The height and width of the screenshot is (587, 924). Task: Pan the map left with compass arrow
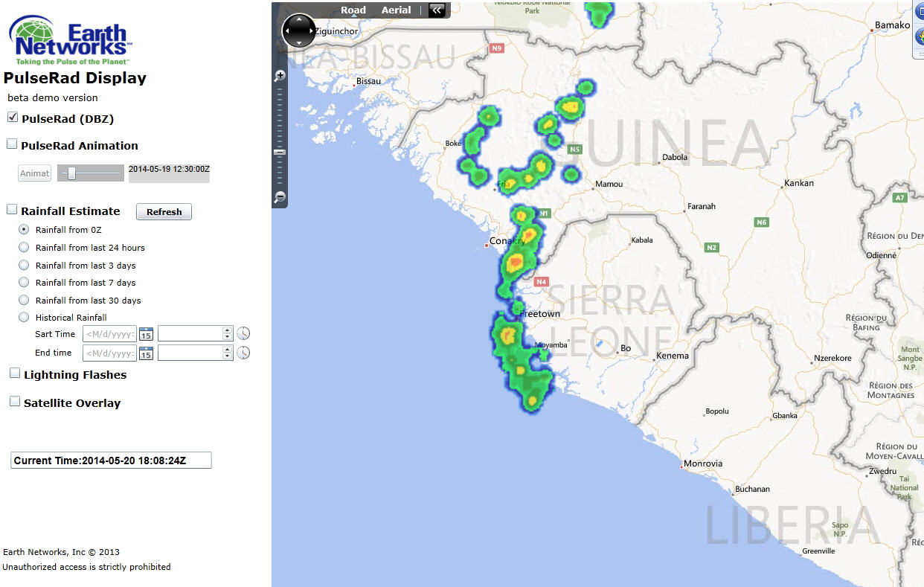[x=287, y=31]
